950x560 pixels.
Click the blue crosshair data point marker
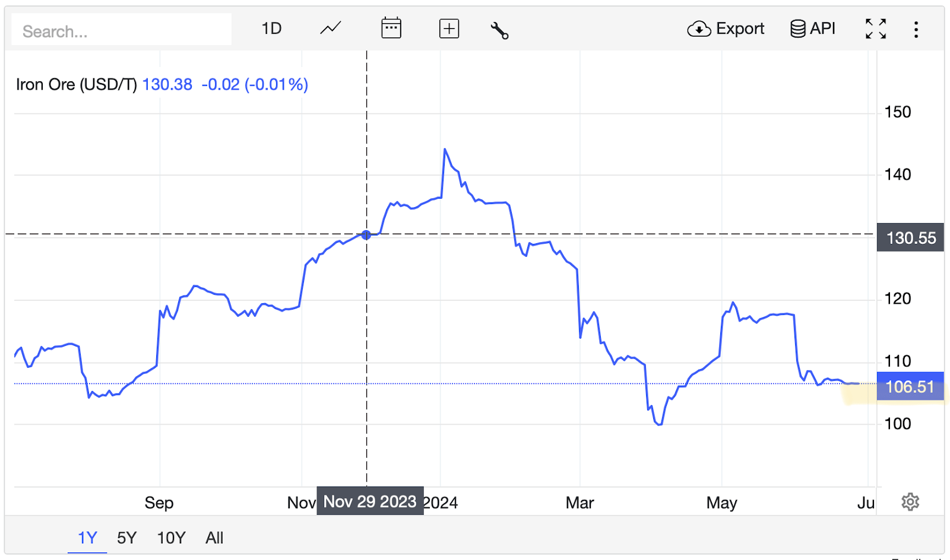pos(366,235)
